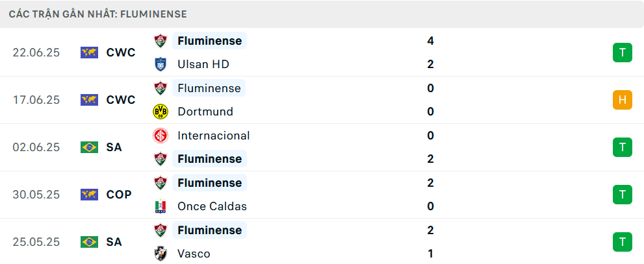
Task: Click the green T badge for Ulsan match
Action: [x=622, y=53]
